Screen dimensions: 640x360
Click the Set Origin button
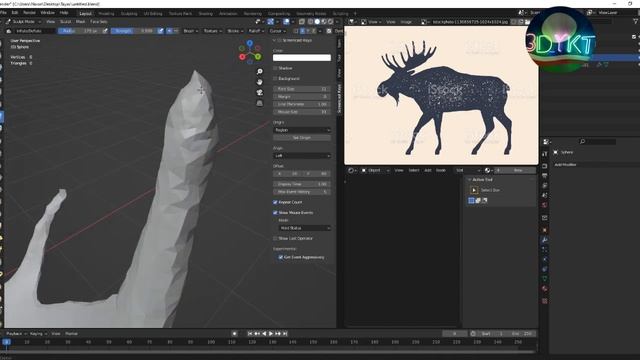tap(302, 138)
